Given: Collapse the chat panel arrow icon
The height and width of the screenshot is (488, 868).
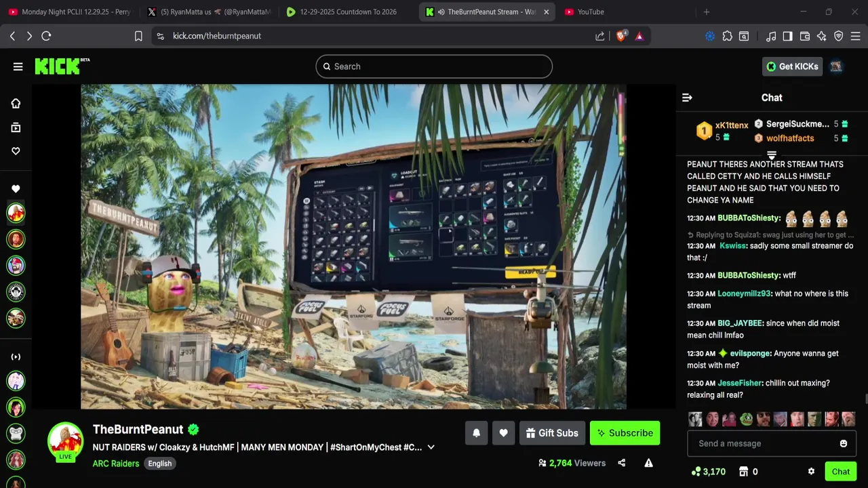Looking at the screenshot, I should click(687, 98).
